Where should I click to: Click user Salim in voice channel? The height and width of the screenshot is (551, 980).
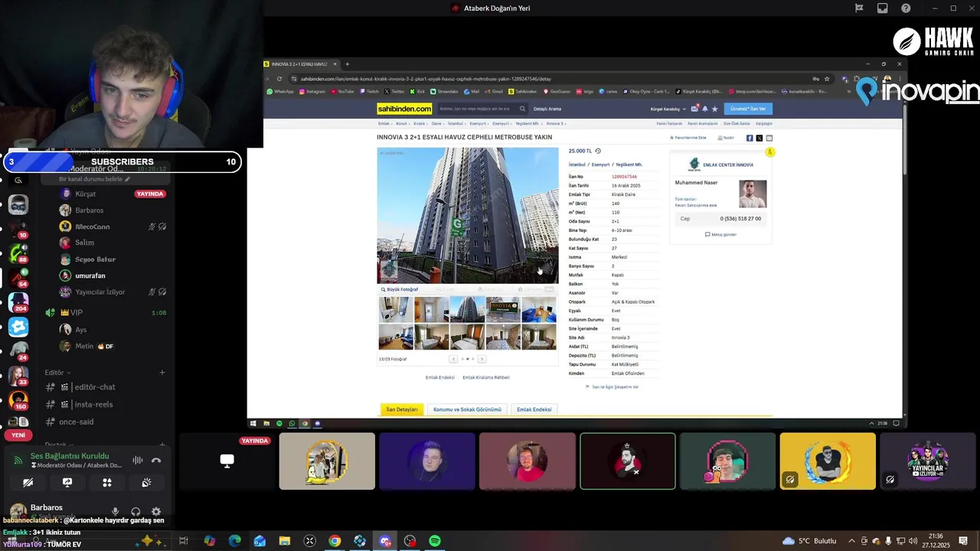[x=84, y=243]
